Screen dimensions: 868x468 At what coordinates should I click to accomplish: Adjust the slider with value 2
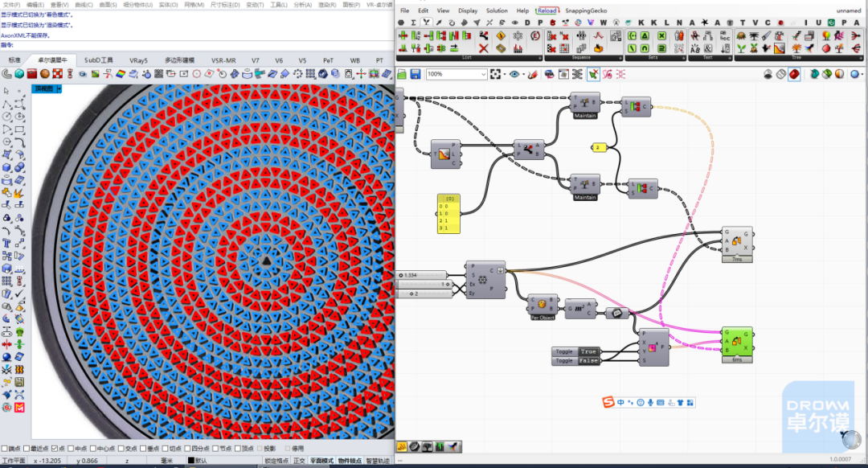(x=424, y=294)
